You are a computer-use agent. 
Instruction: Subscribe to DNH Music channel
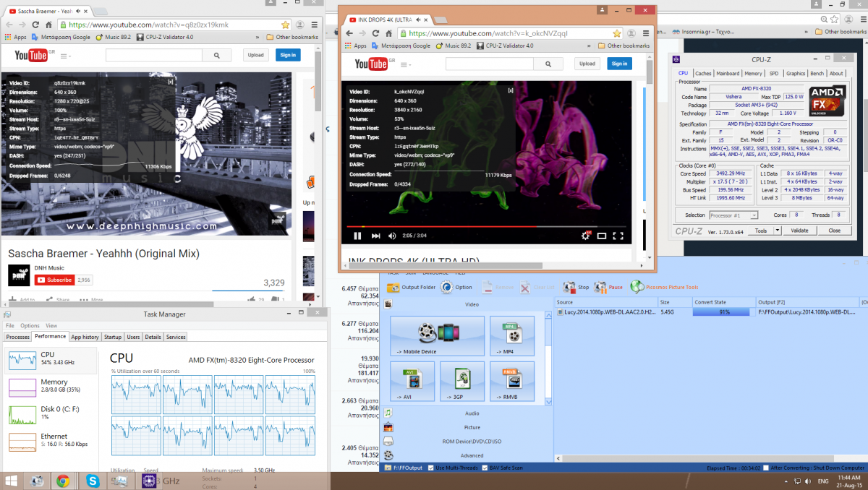pyautogui.click(x=55, y=280)
